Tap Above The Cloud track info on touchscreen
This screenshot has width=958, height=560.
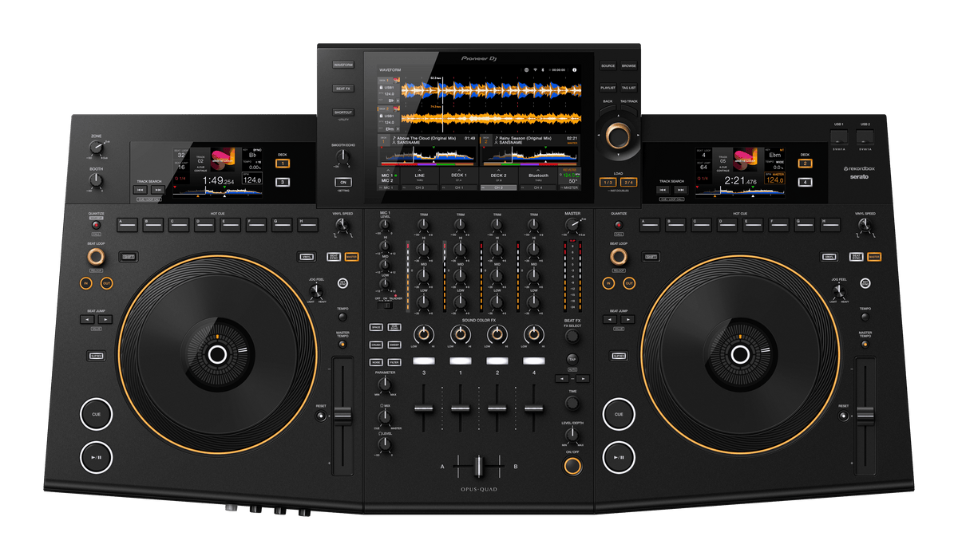428,141
